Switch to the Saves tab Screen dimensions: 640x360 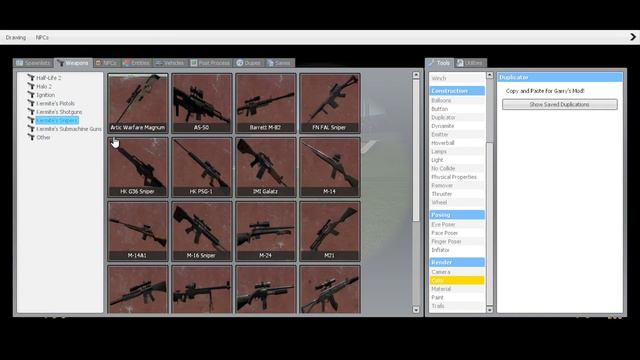279,63
